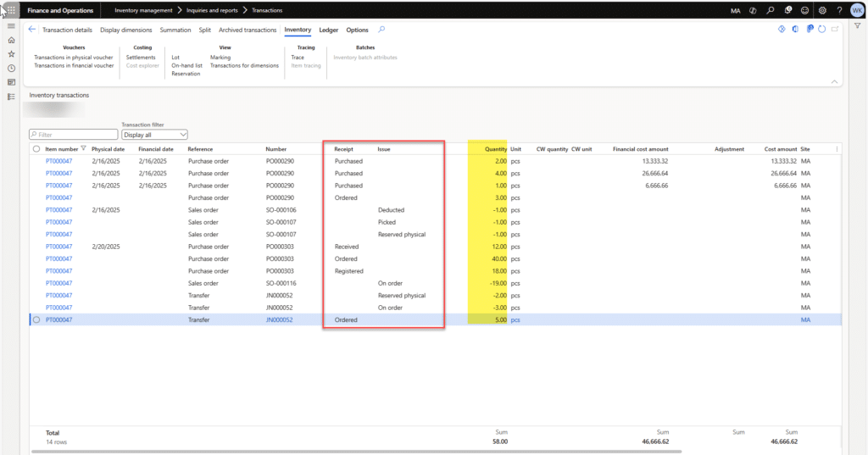This screenshot has width=868, height=455.
Task: Sort by Physical date column header
Action: (108, 149)
